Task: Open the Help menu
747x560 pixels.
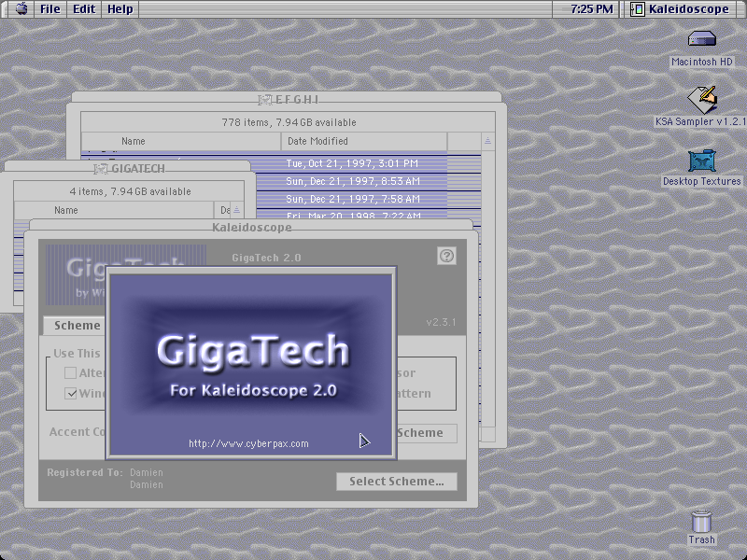Action: click(x=120, y=9)
